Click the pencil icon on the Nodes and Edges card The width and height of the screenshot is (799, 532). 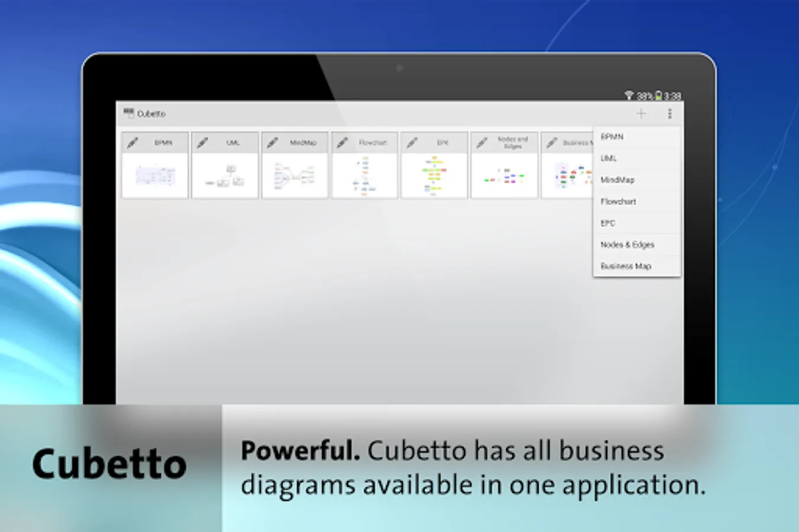click(481, 142)
